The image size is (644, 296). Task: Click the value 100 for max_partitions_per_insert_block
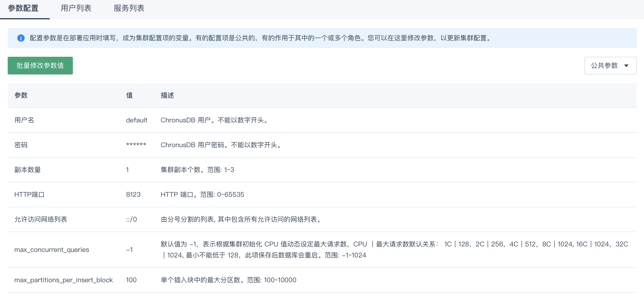(x=131, y=280)
